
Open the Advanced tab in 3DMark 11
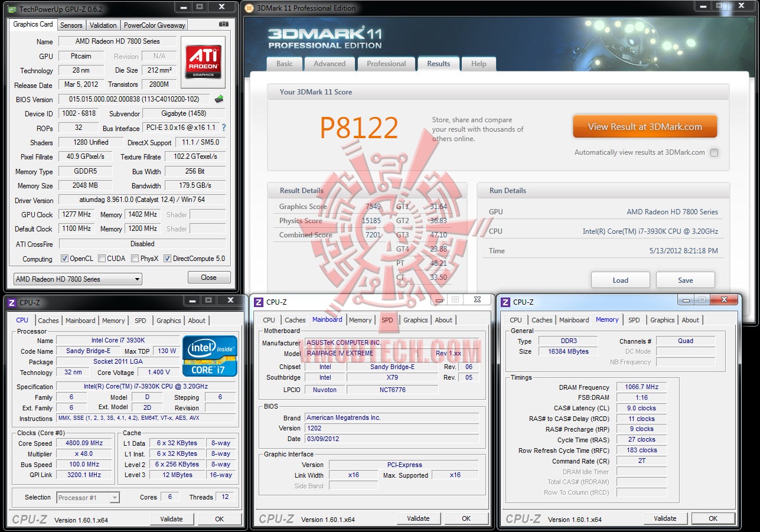click(x=330, y=64)
